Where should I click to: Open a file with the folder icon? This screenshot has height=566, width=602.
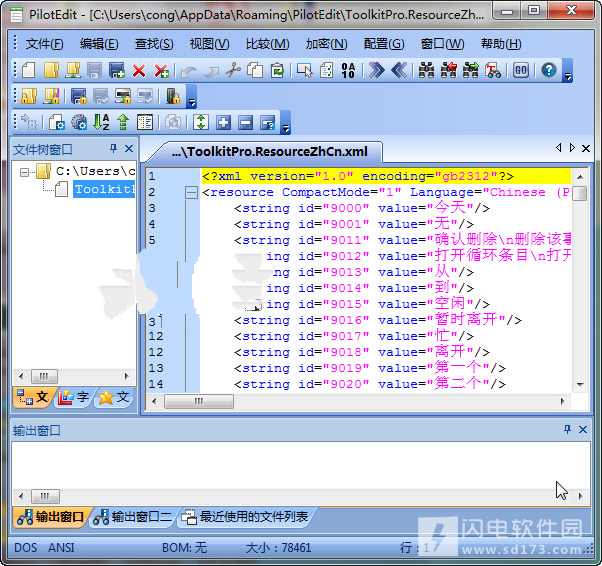point(51,71)
